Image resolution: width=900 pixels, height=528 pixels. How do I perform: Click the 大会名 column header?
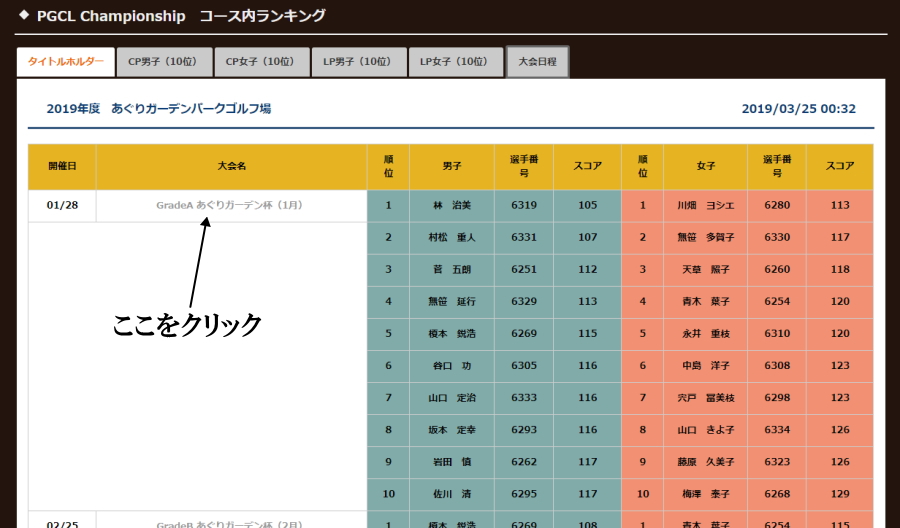231,166
